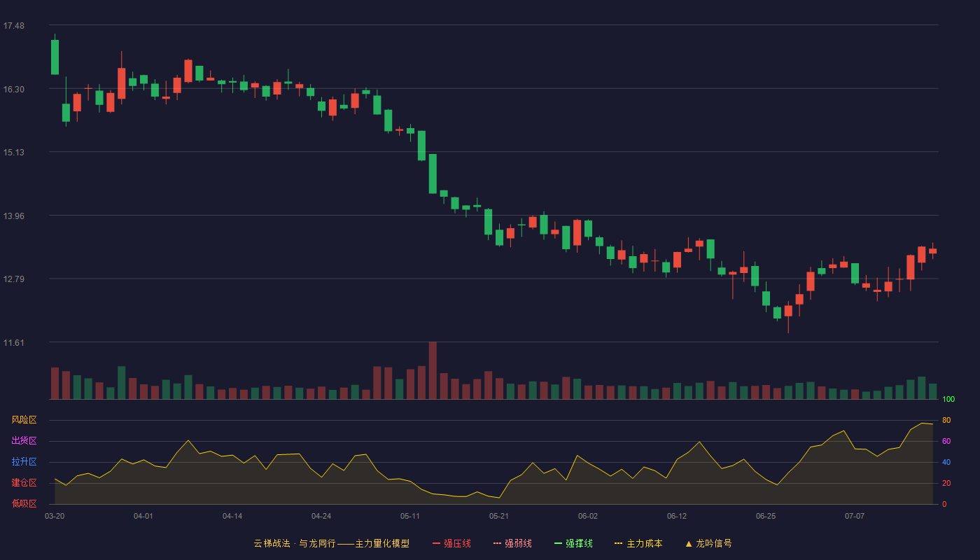Click the 60 indicator axis value
Image resolution: width=980 pixels, height=560 pixels.
946,441
